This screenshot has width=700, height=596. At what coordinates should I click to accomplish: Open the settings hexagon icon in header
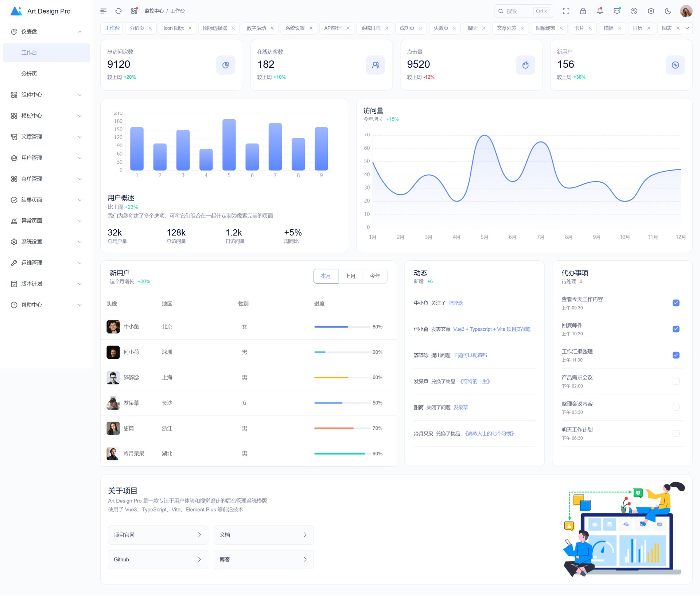(x=651, y=11)
